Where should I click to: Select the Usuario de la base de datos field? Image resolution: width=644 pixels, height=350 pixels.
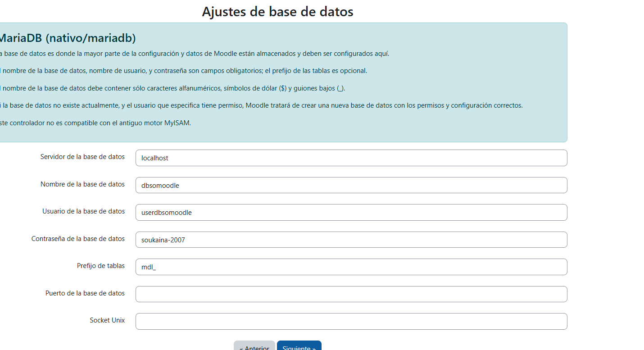[x=351, y=213]
